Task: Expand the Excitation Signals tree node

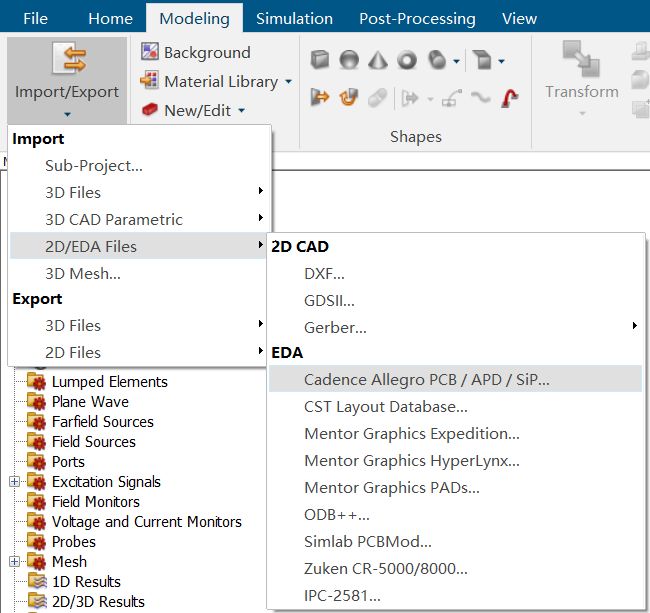Action: pyautogui.click(x=15, y=481)
